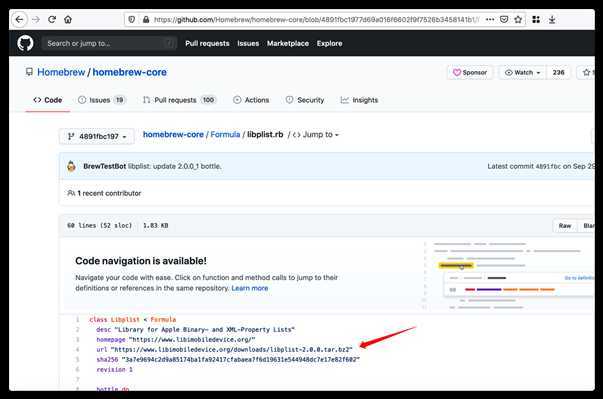Image resolution: width=603 pixels, height=399 pixels.
Task: Open the browser home page icon
Action: click(68, 19)
